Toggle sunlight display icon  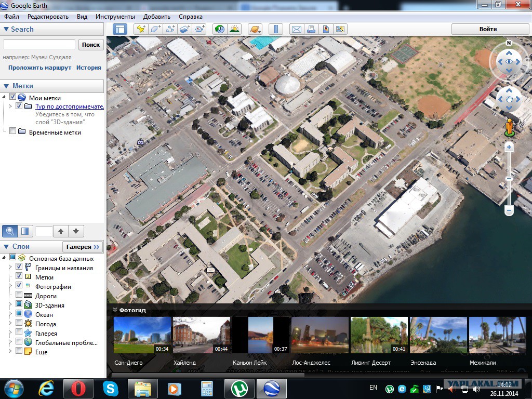tap(234, 29)
